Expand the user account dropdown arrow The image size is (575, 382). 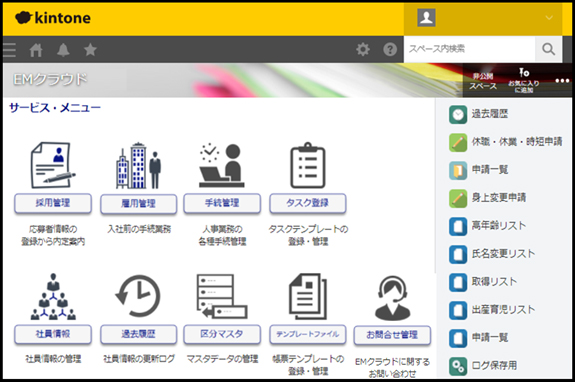549,18
